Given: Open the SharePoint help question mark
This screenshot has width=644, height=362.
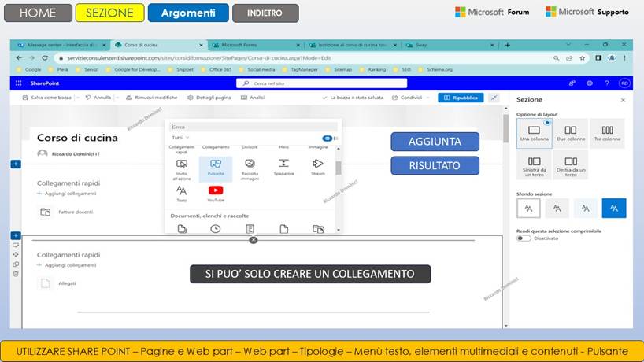Looking at the screenshot, I should [x=607, y=83].
